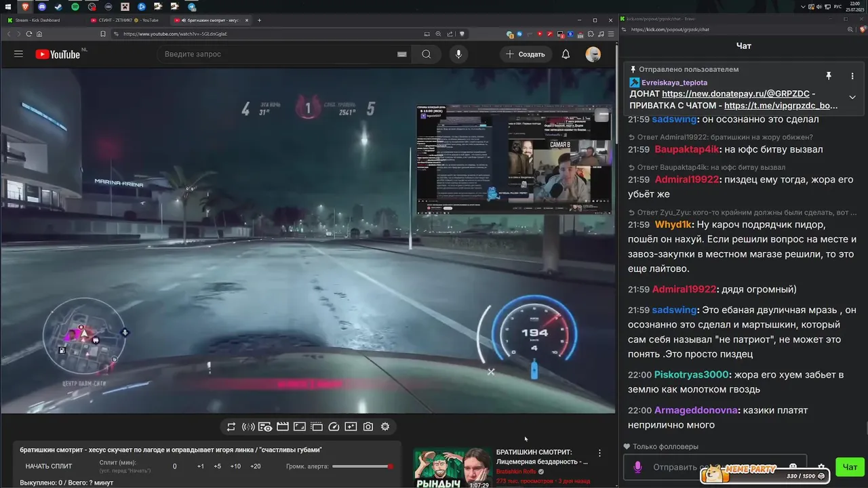This screenshot has width=868, height=488.
Task: Open the browser extensions puzzle icon
Action: pyautogui.click(x=591, y=34)
